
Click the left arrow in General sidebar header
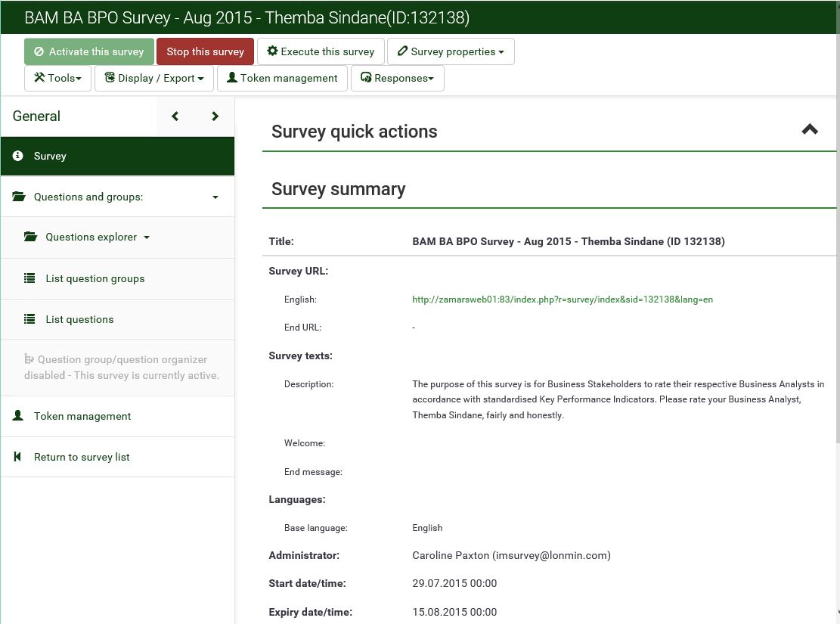pyautogui.click(x=175, y=116)
